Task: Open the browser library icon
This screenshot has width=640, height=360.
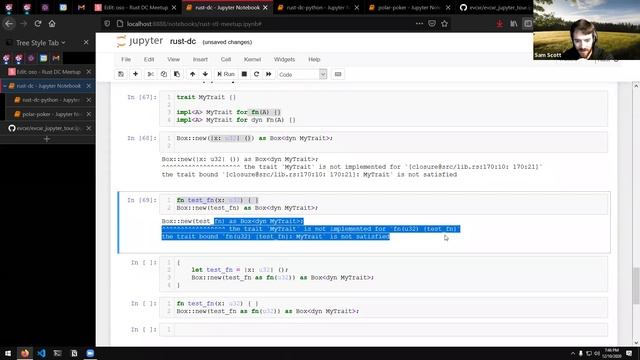Action: [x=513, y=24]
